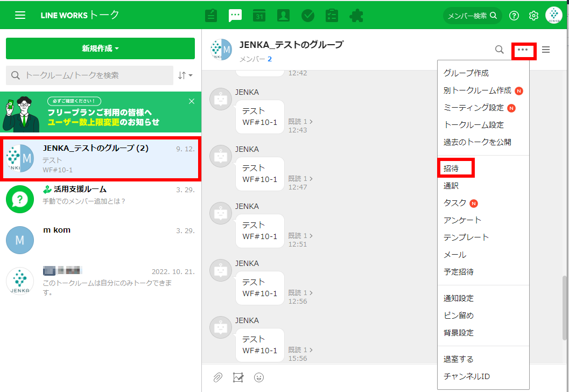Open the puzzle piece apps icon

point(356,16)
